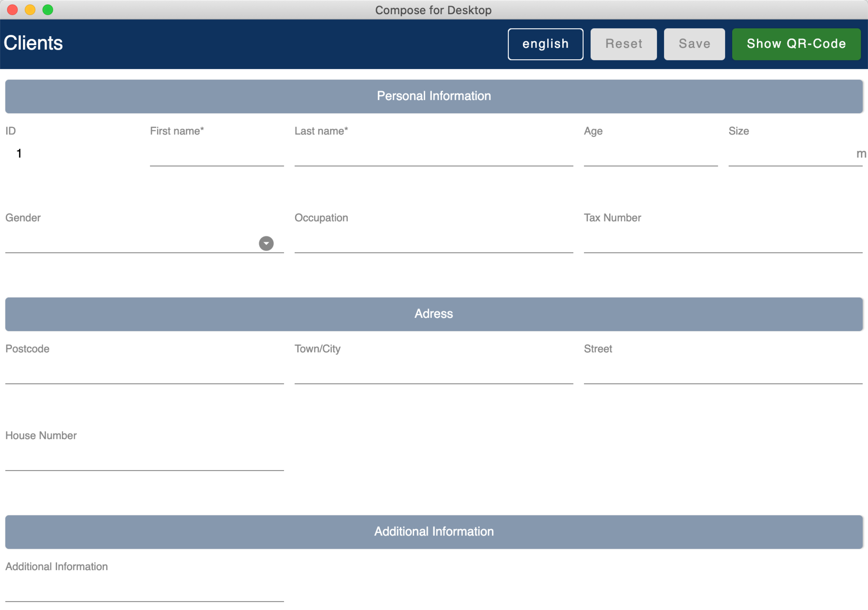Open the Gender dropdown arrow

[266, 243]
